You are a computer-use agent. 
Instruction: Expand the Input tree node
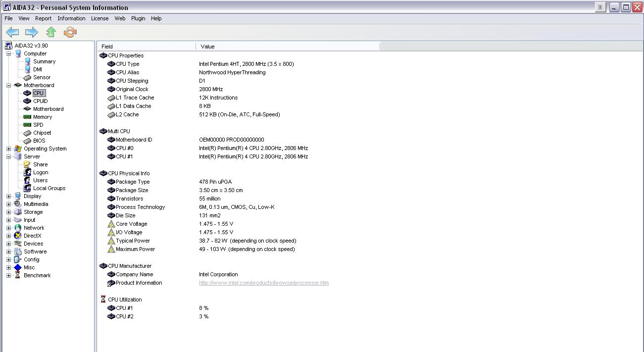(8, 220)
